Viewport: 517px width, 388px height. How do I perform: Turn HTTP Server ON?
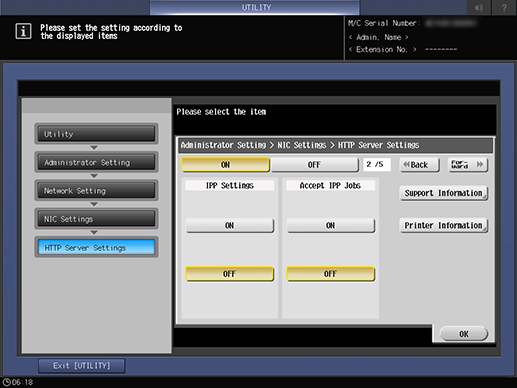[225, 165]
